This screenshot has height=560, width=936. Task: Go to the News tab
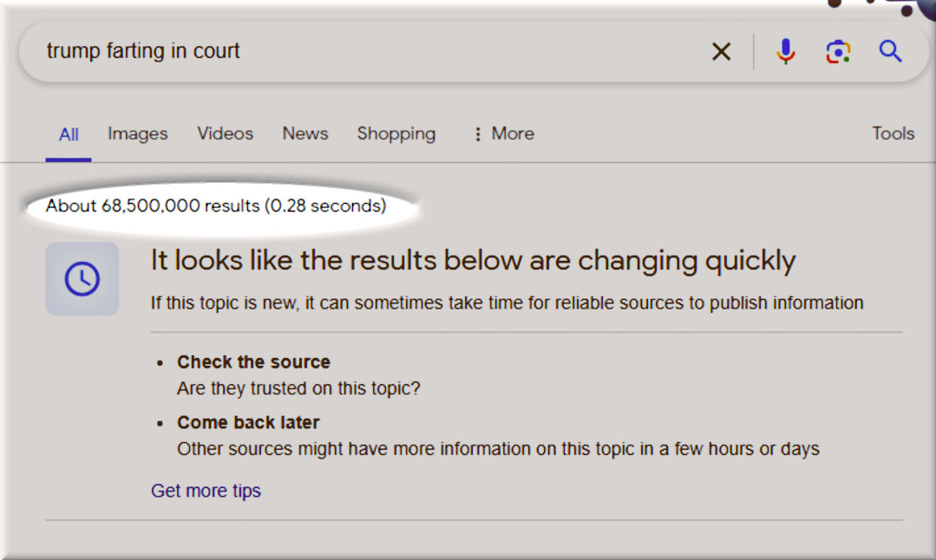tap(305, 133)
